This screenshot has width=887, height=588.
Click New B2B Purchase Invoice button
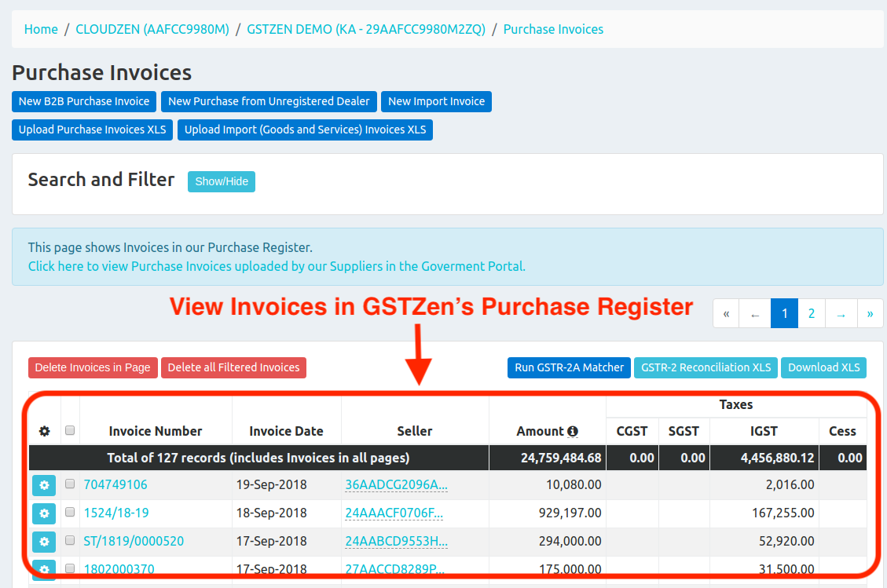click(x=84, y=102)
